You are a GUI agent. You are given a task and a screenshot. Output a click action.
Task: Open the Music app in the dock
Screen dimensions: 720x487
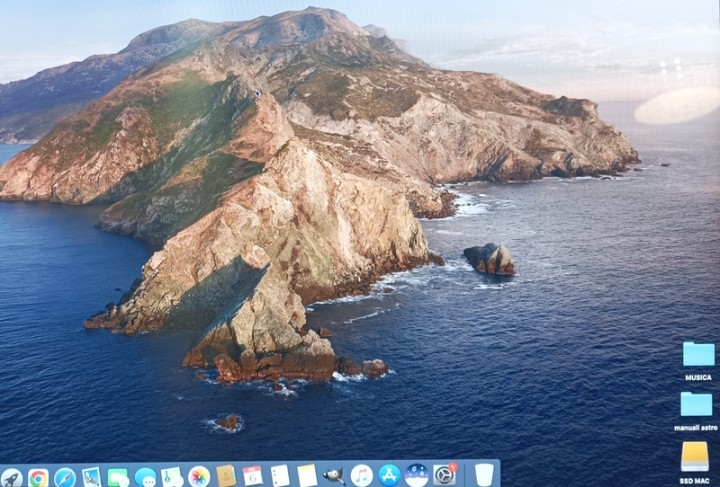point(362,475)
